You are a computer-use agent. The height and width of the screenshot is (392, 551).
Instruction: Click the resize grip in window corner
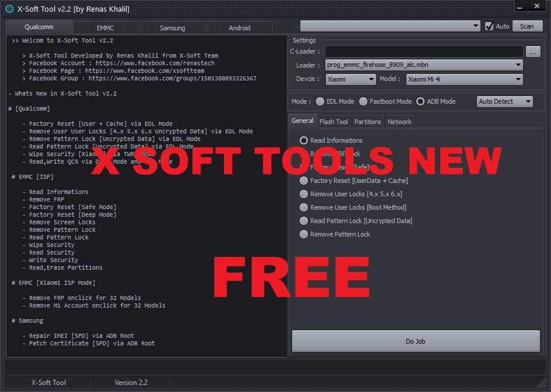pyautogui.click(x=542, y=383)
